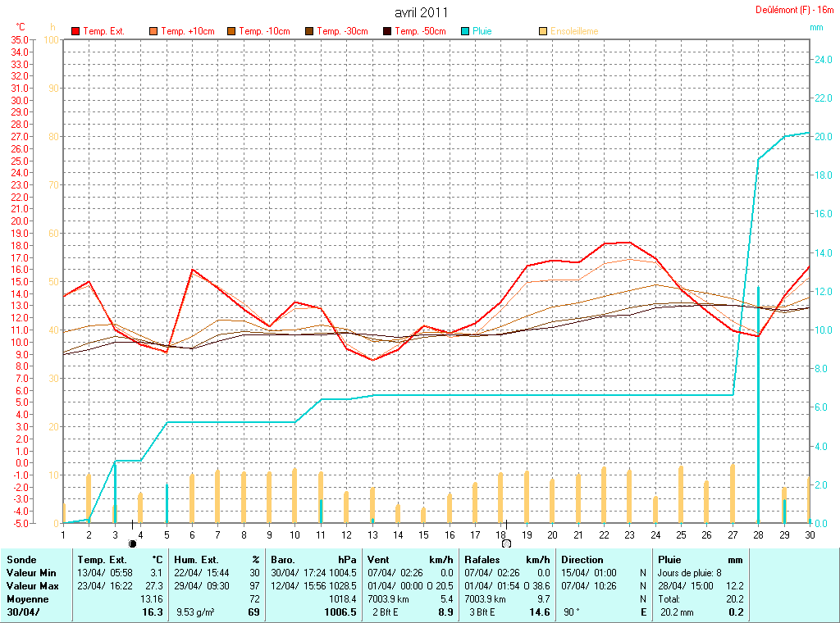Click the Ensoleillement legend square

click(543, 31)
